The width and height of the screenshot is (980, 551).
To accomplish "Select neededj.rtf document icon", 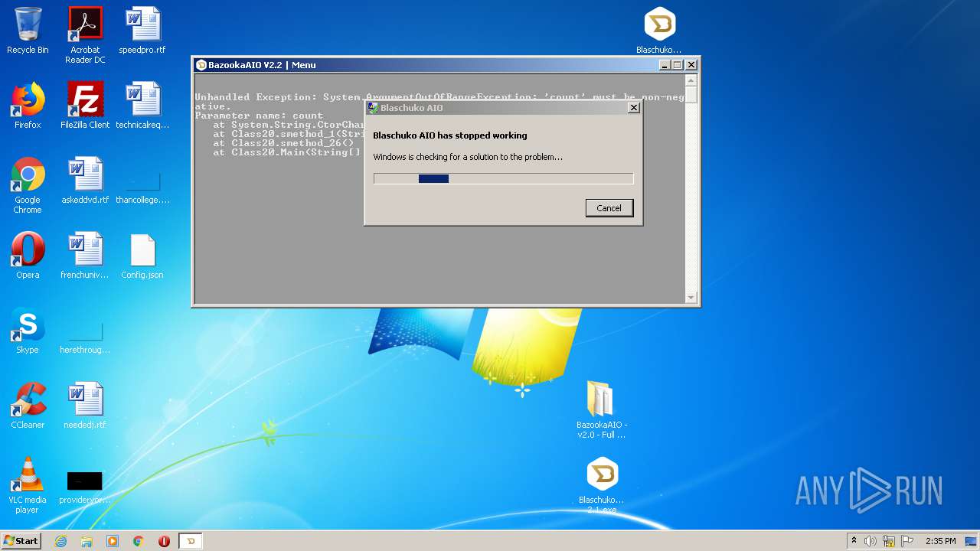I will pos(85,406).
